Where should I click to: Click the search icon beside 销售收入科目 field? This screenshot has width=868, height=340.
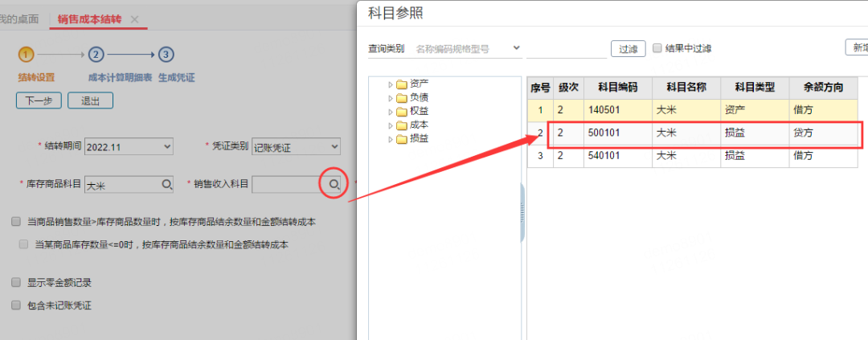[331, 185]
